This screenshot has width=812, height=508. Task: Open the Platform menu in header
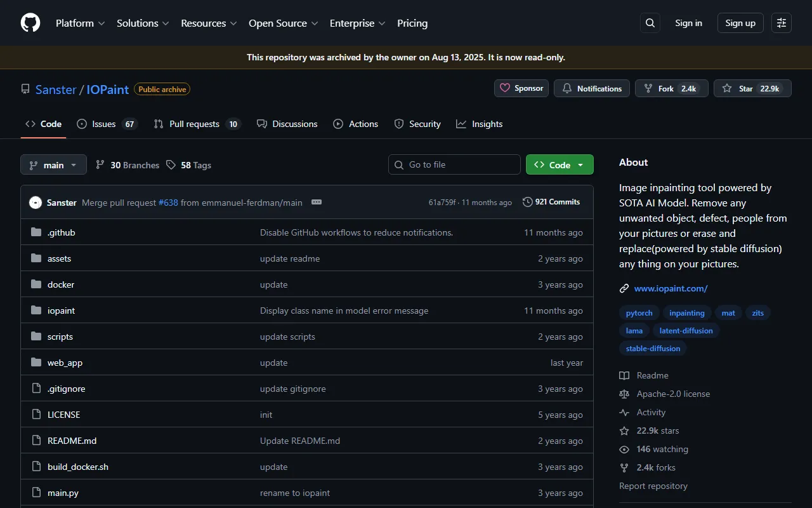point(80,23)
